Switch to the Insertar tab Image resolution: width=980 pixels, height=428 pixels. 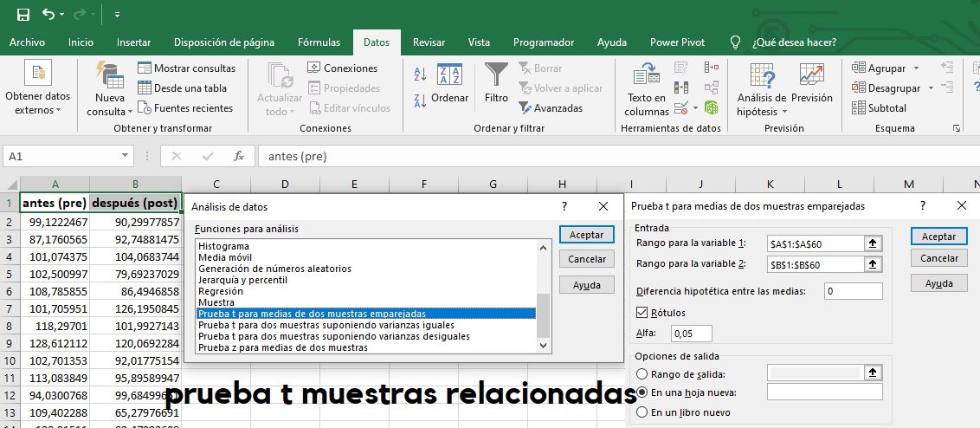pos(133,42)
